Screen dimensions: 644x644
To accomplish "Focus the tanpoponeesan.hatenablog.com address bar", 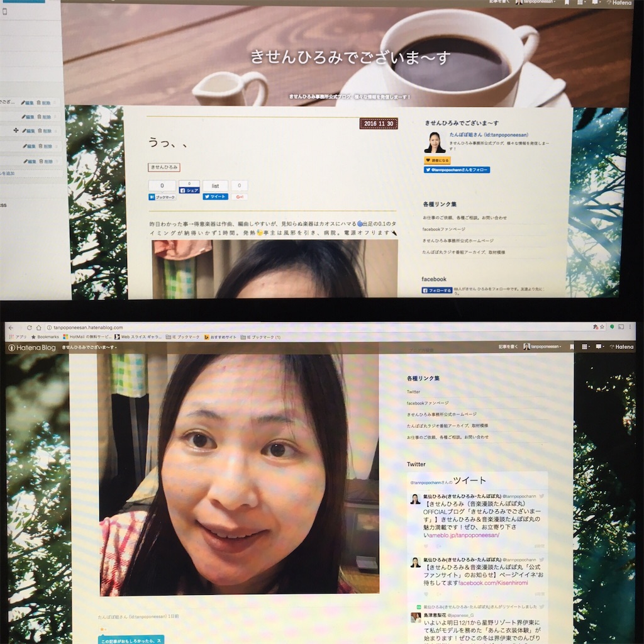I will point(316,327).
